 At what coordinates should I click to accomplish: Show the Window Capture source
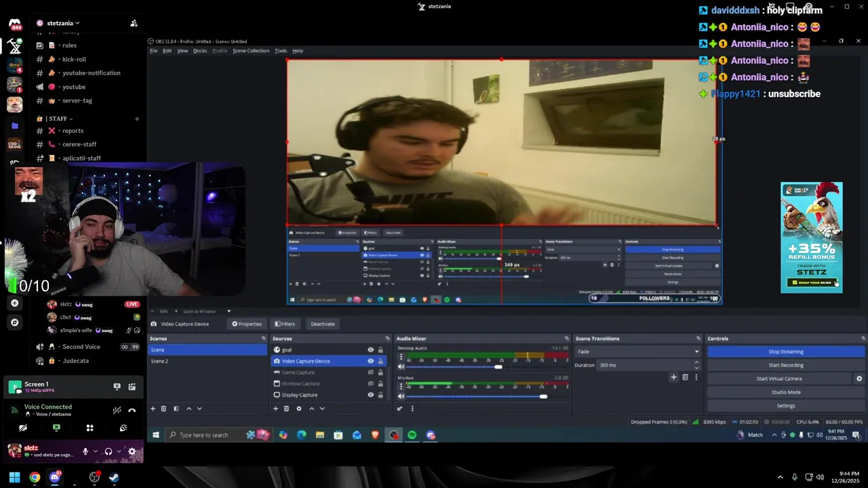(x=370, y=384)
